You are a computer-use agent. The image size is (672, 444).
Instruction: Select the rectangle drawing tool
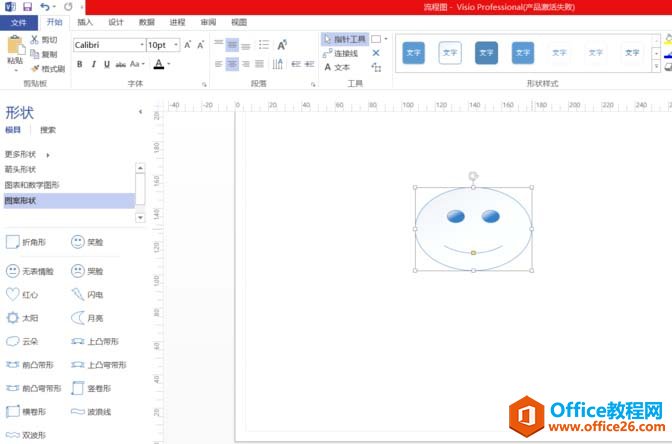pos(376,39)
